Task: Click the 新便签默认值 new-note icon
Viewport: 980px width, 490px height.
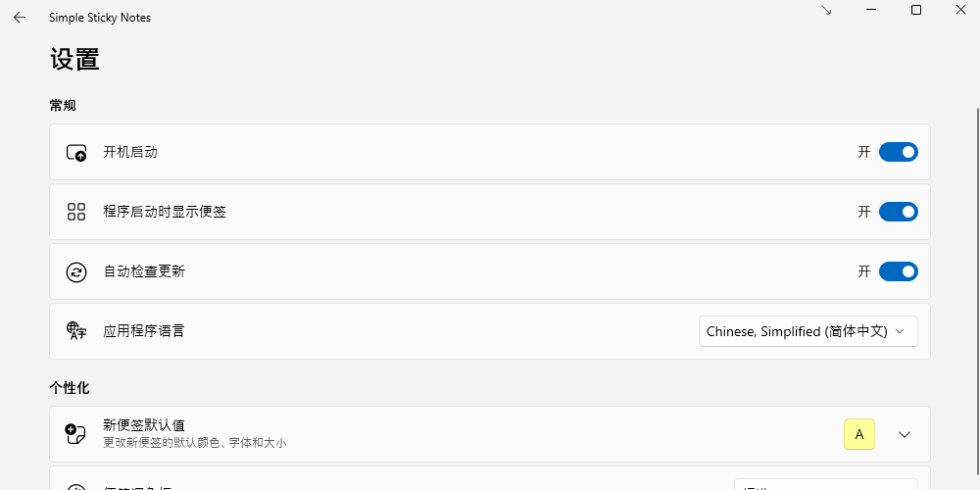Action: point(76,434)
